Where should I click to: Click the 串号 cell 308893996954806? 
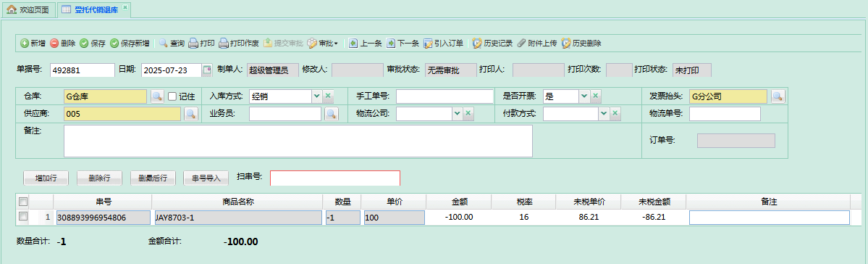[103, 218]
